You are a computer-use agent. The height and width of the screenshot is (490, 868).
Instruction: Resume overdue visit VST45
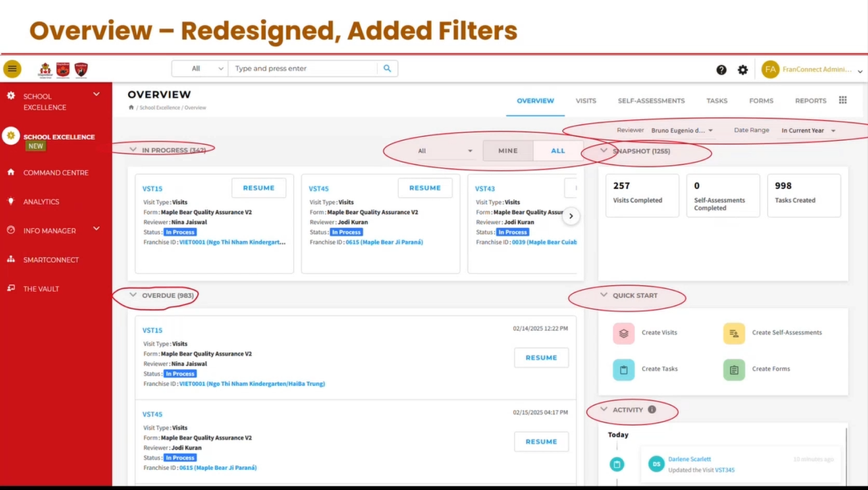pos(541,442)
